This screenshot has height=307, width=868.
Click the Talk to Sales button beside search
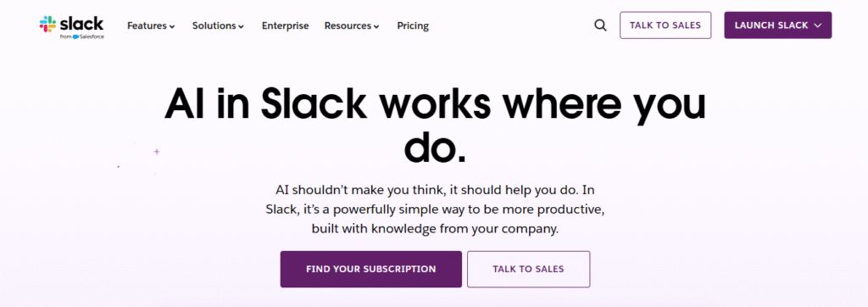(x=665, y=25)
